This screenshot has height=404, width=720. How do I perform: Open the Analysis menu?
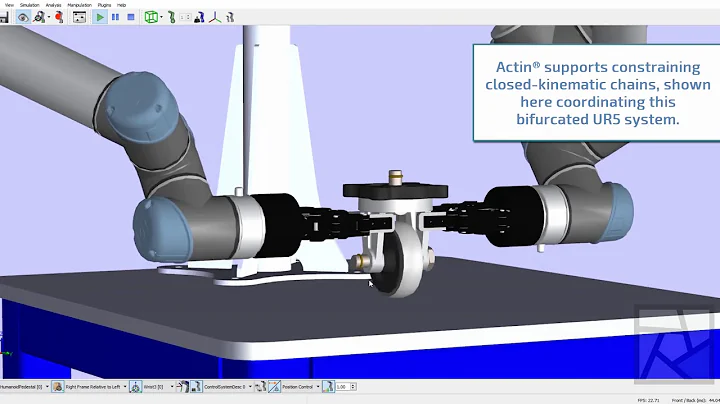point(53,5)
